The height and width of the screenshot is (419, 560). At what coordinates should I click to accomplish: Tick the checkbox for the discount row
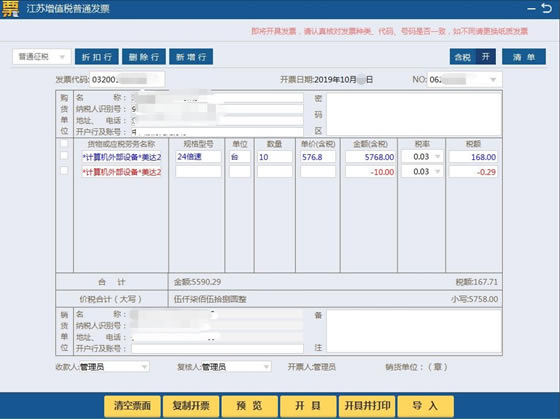64,171
